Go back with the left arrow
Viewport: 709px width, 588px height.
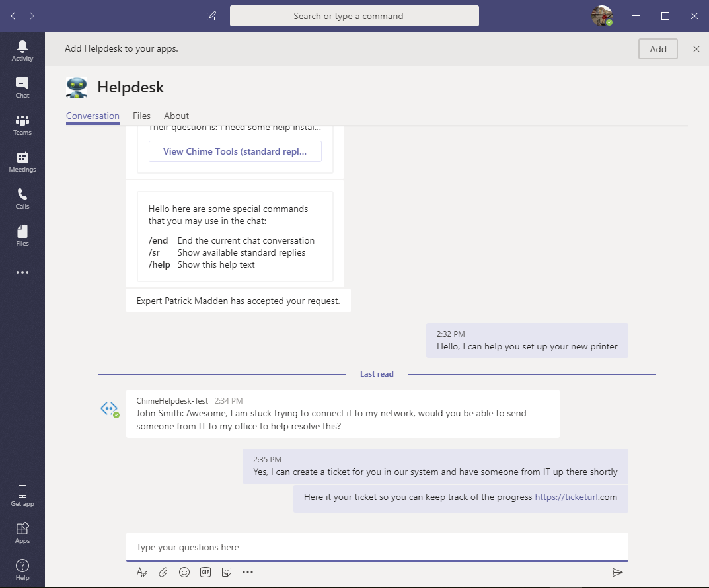point(13,16)
